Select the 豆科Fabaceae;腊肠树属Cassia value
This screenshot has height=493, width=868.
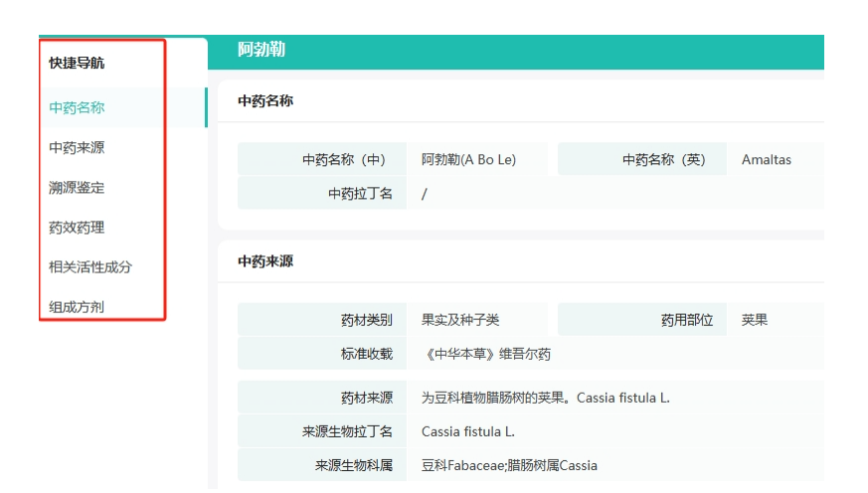pyautogui.click(x=509, y=465)
